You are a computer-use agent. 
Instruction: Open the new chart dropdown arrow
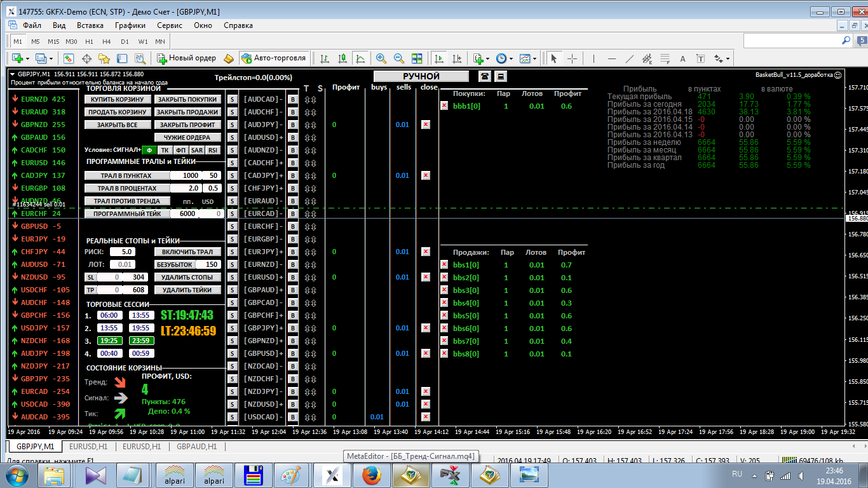tap(27, 58)
